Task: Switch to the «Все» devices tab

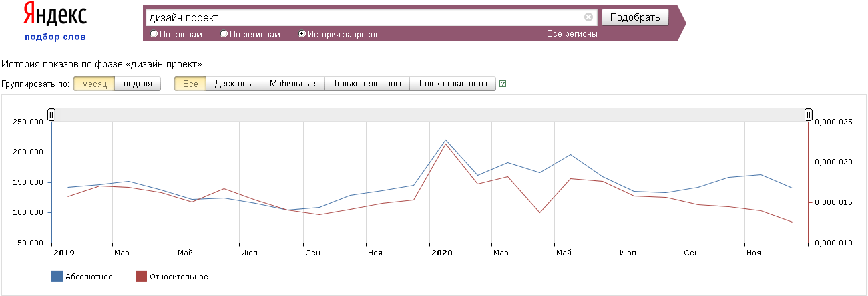Action: coord(190,84)
